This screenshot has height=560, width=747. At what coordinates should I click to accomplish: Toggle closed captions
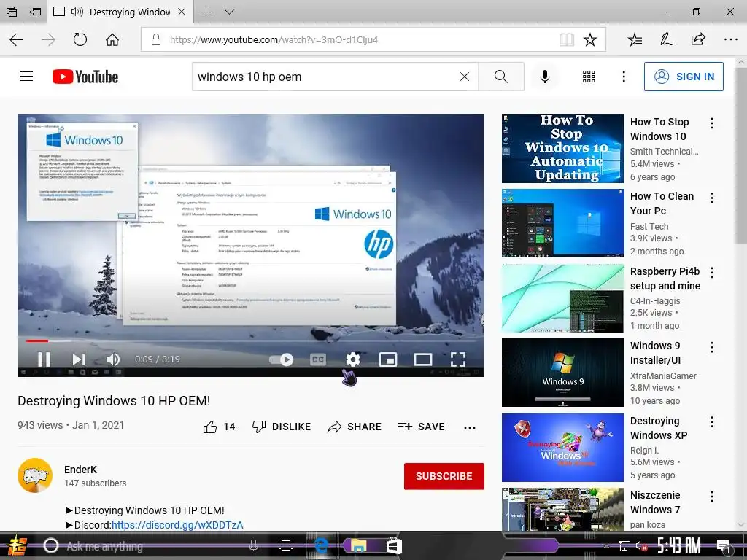coord(318,359)
